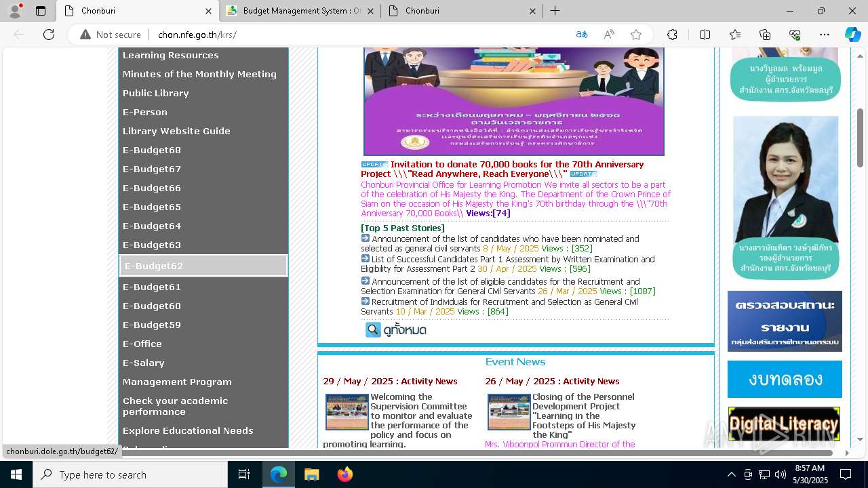Open Management Program in the sidebar
This screenshot has height=488, width=868.
(x=177, y=382)
